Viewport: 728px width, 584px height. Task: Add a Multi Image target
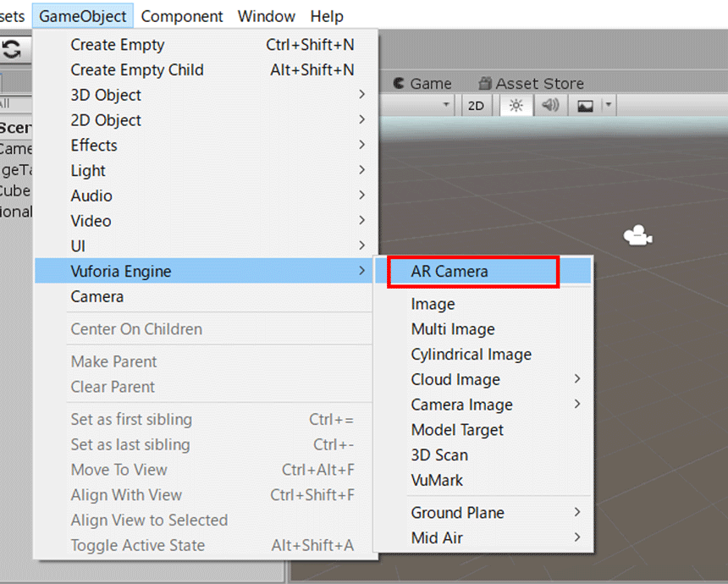(x=483, y=329)
